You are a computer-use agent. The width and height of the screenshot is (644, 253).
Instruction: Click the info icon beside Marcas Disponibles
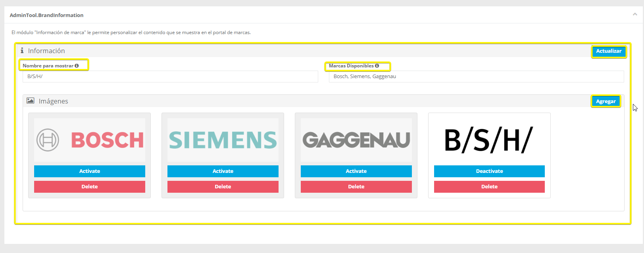click(x=377, y=66)
